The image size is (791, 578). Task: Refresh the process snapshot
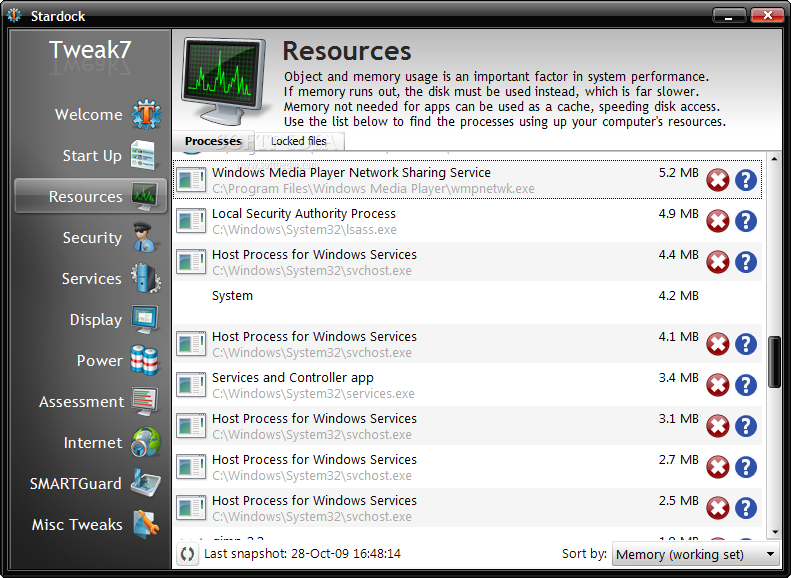(187, 554)
